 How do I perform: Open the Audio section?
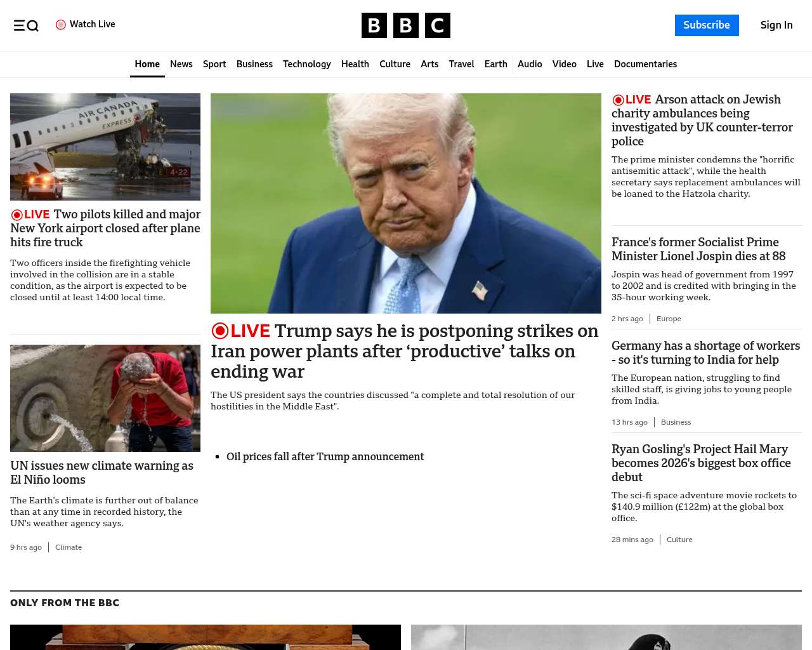(x=530, y=64)
